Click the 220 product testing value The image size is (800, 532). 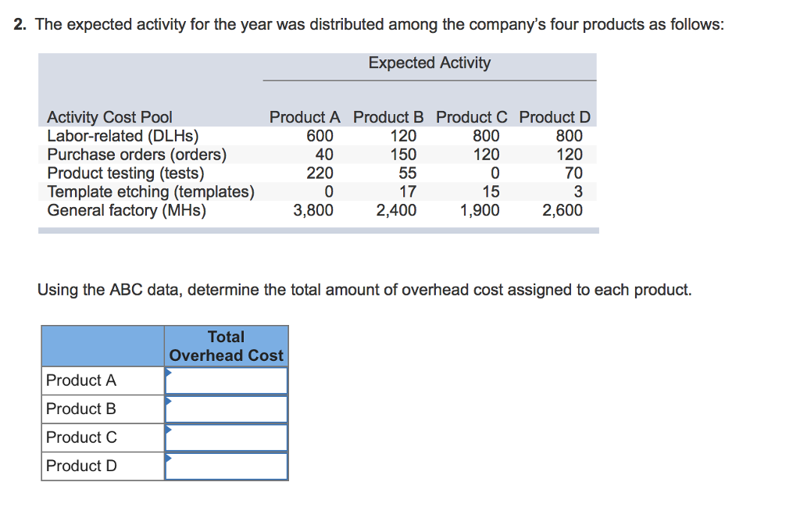click(320, 173)
